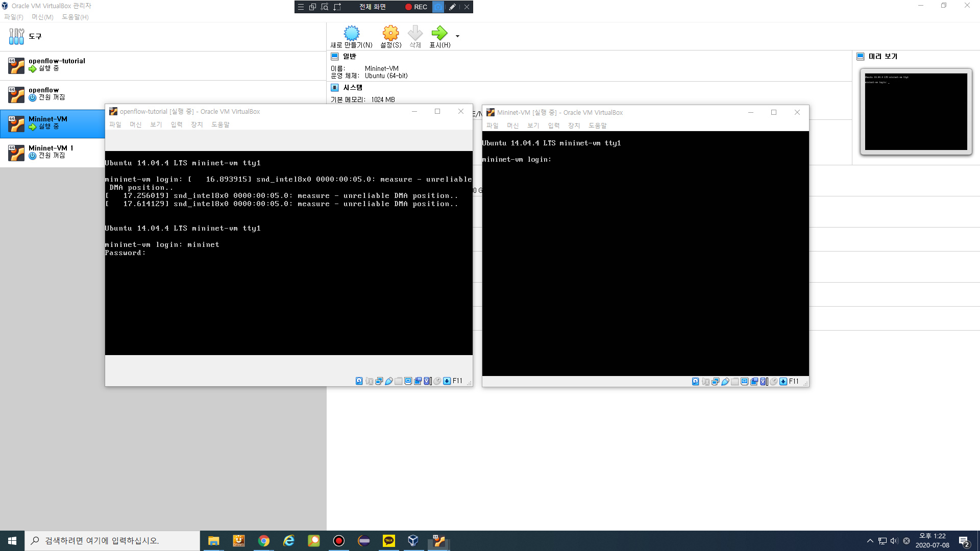The height and width of the screenshot is (551, 980).
Task: Open File Explorer from the taskbar
Action: (213, 541)
